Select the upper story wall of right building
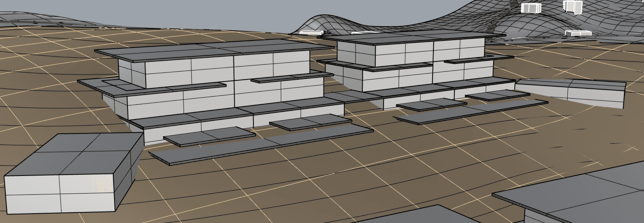 pyautogui.click(x=418, y=52)
